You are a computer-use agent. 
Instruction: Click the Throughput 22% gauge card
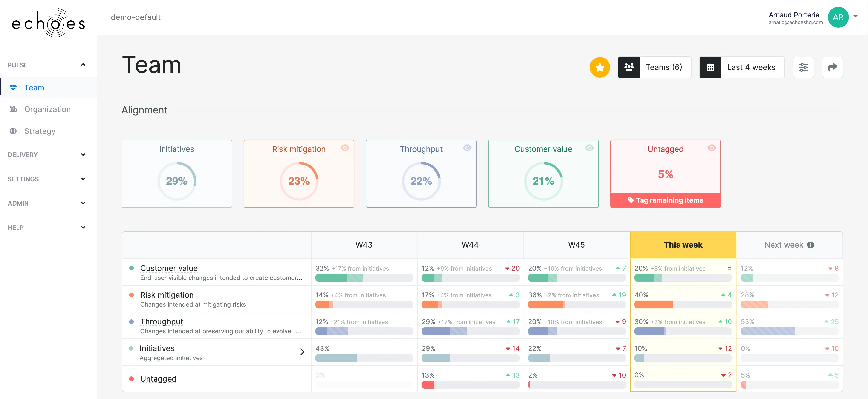coord(421,174)
